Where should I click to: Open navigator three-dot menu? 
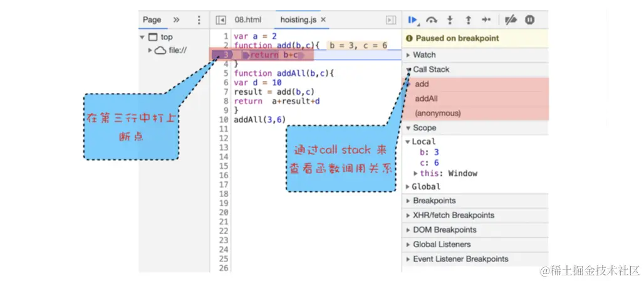pos(199,19)
